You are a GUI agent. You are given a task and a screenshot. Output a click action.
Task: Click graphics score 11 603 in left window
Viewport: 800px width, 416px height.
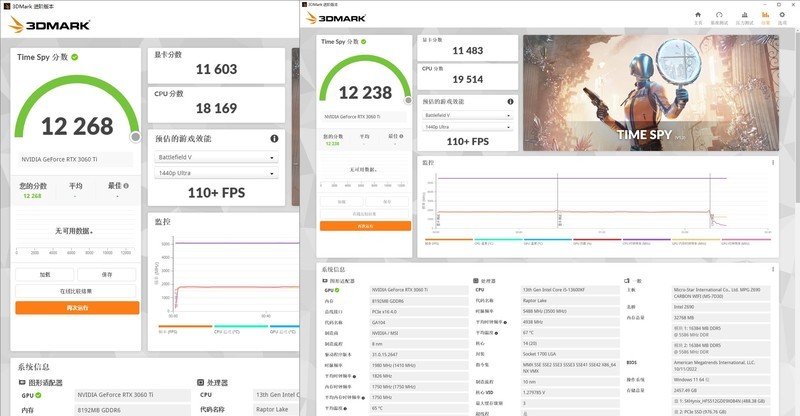pyautogui.click(x=216, y=69)
